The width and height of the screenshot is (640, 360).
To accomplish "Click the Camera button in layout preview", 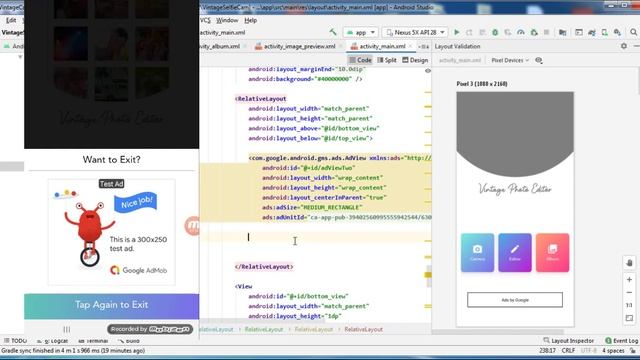I will coord(477,253).
